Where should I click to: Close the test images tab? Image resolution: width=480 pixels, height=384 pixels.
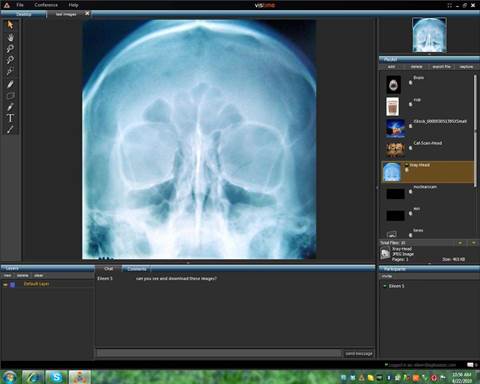tap(87, 13)
